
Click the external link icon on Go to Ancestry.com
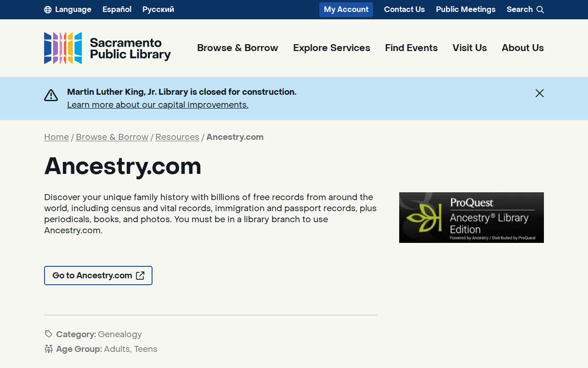click(x=140, y=276)
